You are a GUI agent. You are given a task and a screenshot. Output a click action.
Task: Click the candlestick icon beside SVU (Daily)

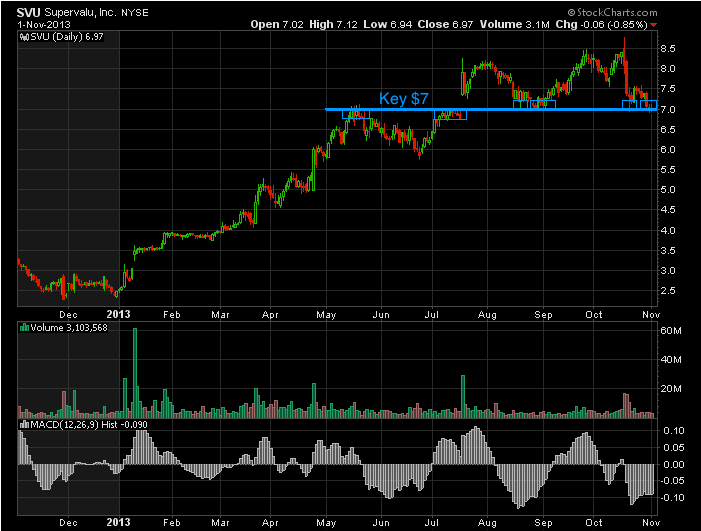pyautogui.click(x=24, y=37)
